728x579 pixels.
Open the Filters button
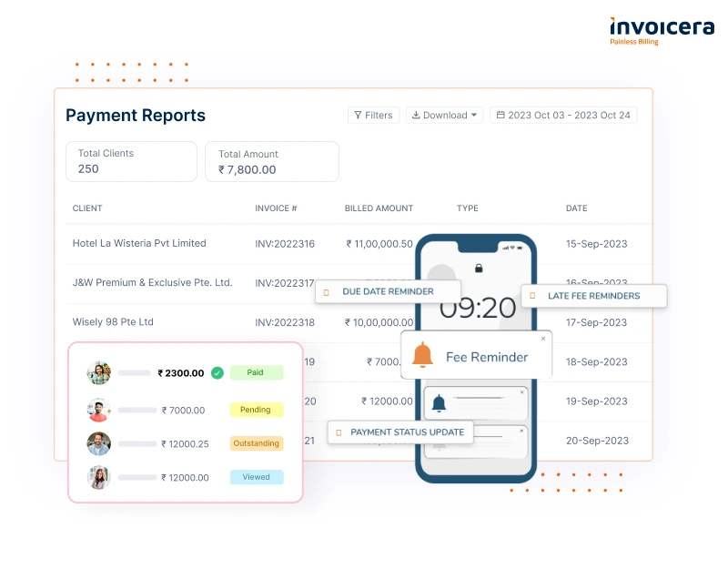coord(373,115)
